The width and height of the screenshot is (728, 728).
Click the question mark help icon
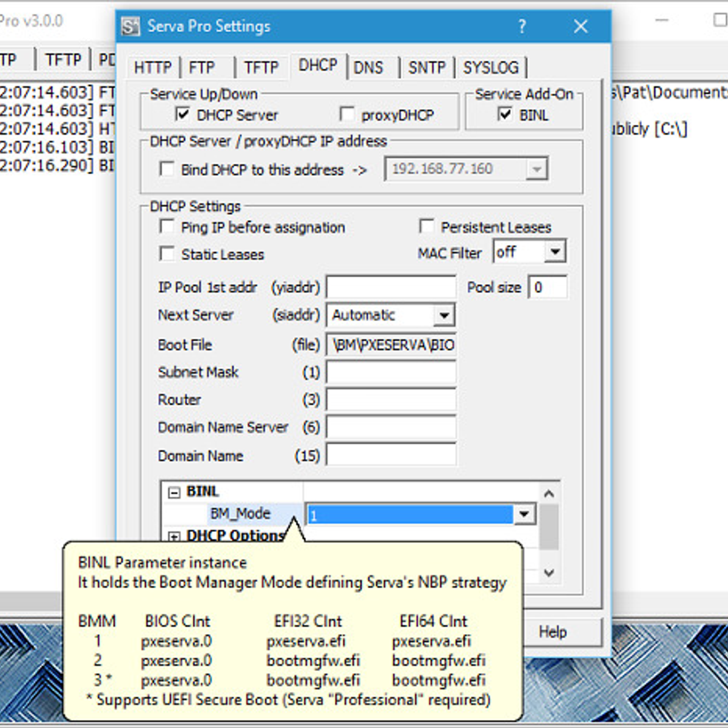click(522, 26)
